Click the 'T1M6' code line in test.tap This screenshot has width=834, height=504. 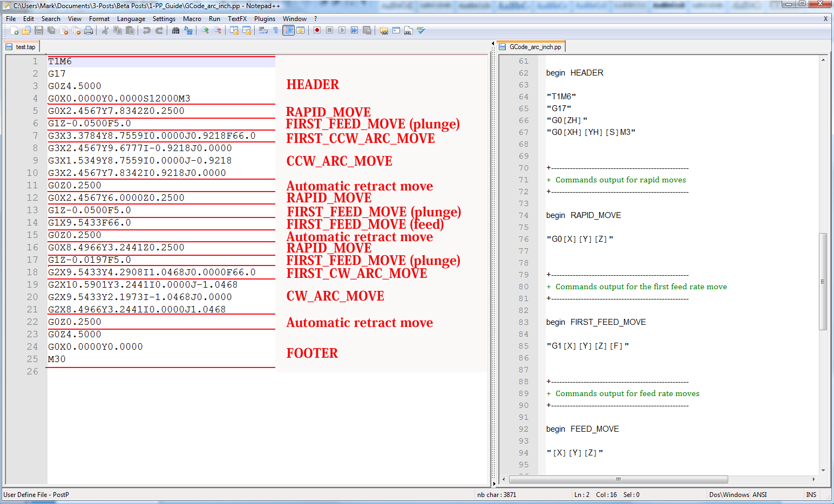pos(60,62)
